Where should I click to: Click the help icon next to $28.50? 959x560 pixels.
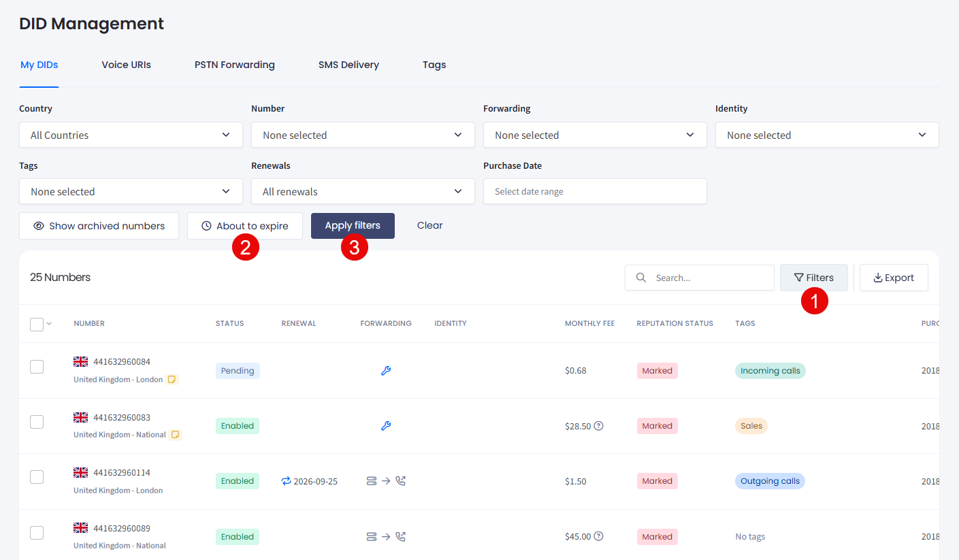(x=599, y=426)
